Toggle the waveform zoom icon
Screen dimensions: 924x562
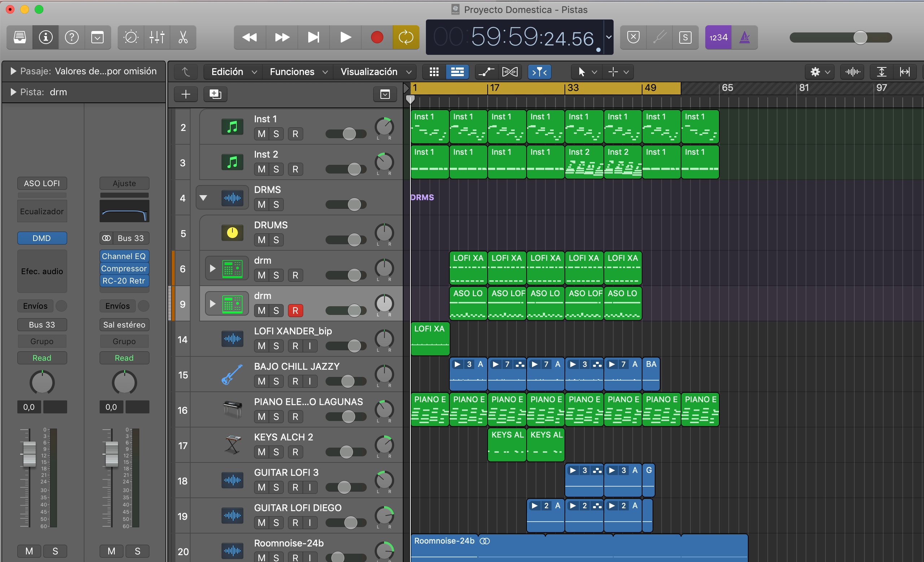point(853,71)
